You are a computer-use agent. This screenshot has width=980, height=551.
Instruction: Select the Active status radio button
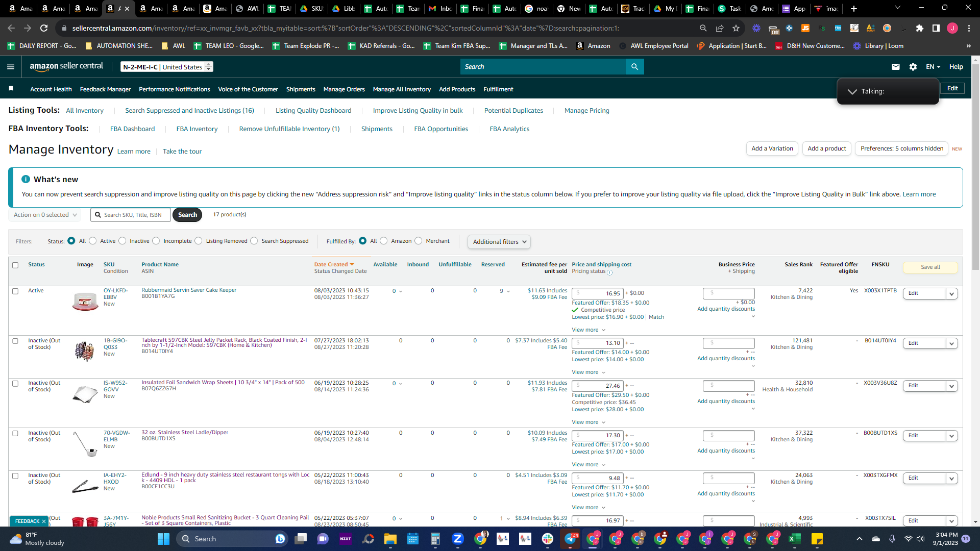pos(93,241)
